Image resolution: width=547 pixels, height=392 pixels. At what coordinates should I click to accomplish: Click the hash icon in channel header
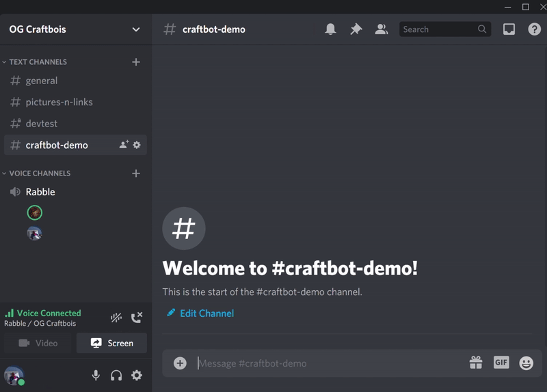pyautogui.click(x=170, y=29)
